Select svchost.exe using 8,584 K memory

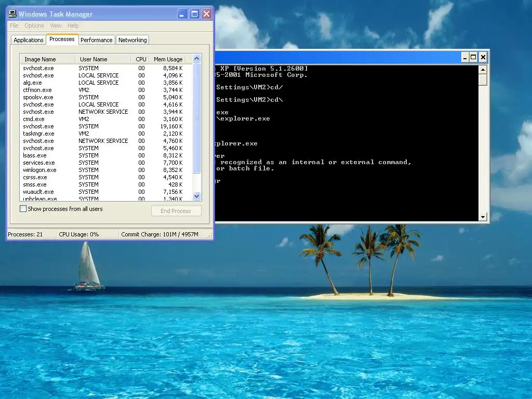(106, 68)
